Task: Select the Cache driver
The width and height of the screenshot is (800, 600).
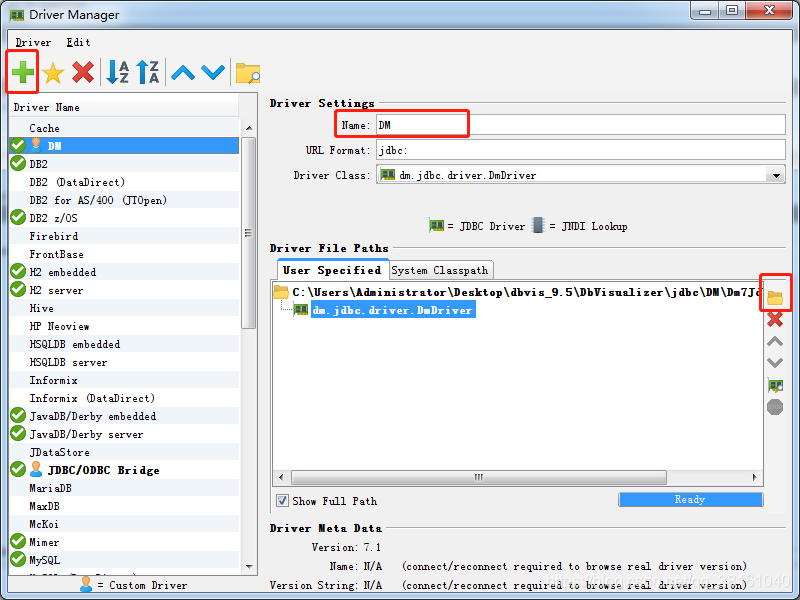Action: [124, 128]
